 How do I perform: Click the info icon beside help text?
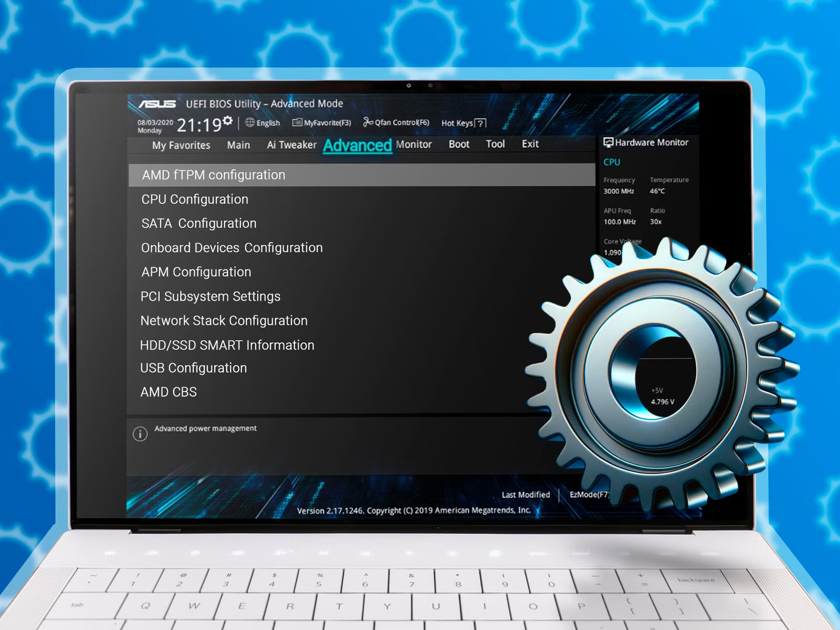tap(140, 434)
